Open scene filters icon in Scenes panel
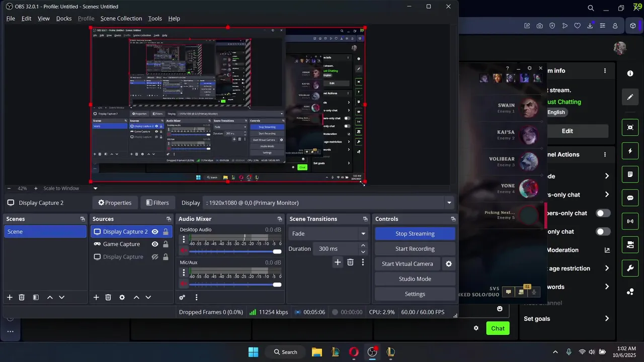The image size is (644, 362). (x=36, y=297)
